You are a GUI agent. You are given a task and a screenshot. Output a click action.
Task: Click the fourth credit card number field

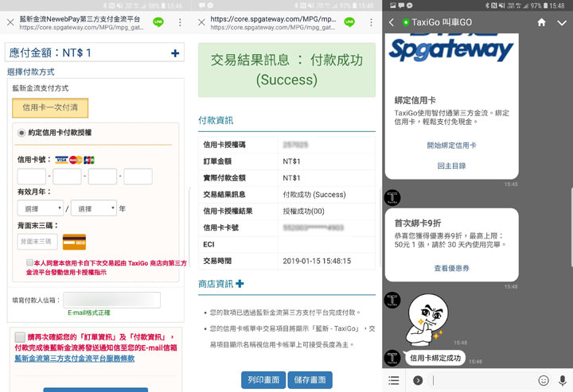tap(138, 177)
